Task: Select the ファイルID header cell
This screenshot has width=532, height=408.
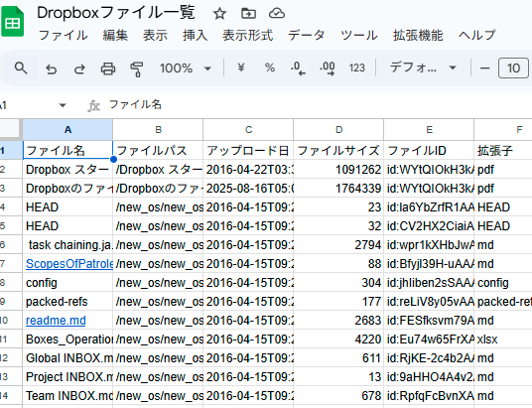Action: point(429,150)
